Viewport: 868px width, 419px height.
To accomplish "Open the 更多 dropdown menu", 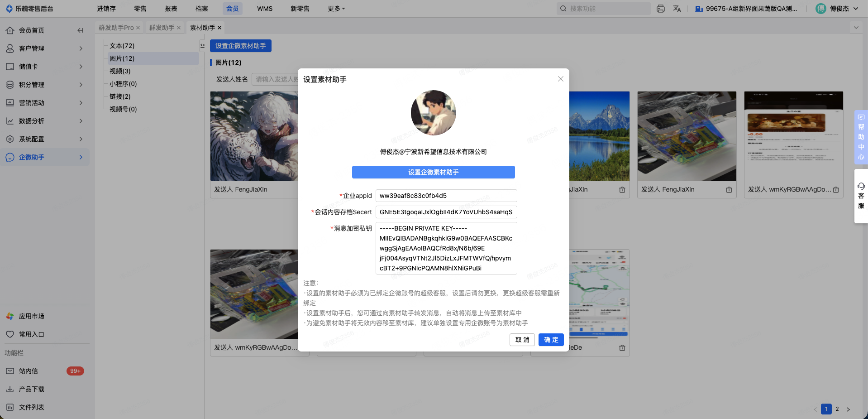I will (336, 9).
